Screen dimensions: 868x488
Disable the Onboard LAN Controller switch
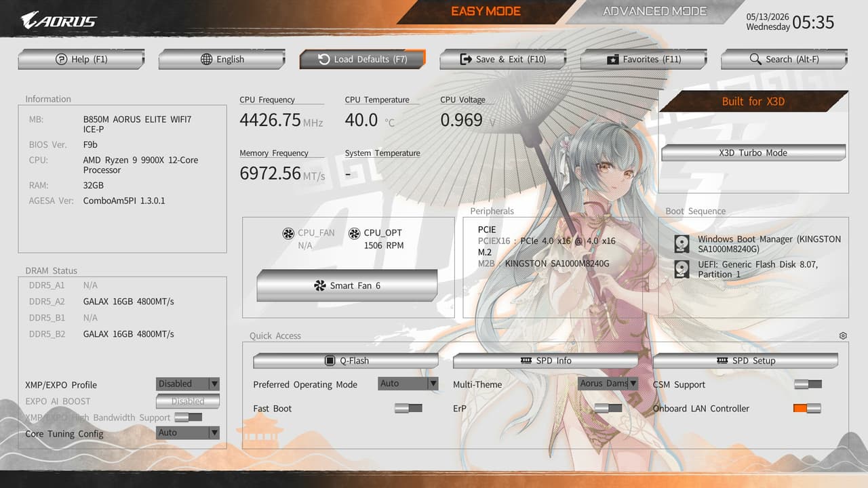click(x=808, y=408)
